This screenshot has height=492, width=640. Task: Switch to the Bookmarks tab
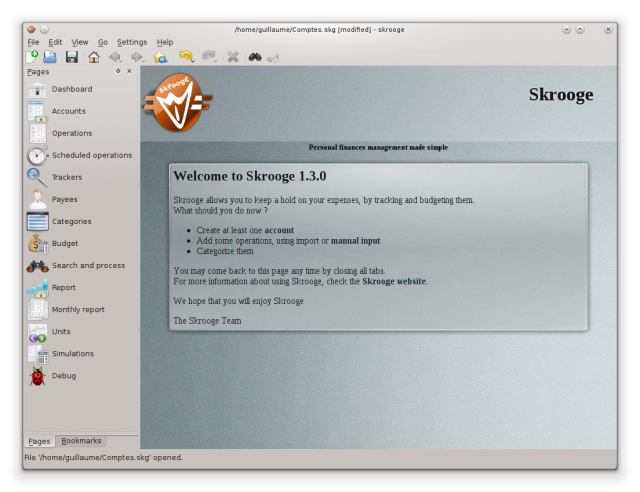click(x=81, y=441)
